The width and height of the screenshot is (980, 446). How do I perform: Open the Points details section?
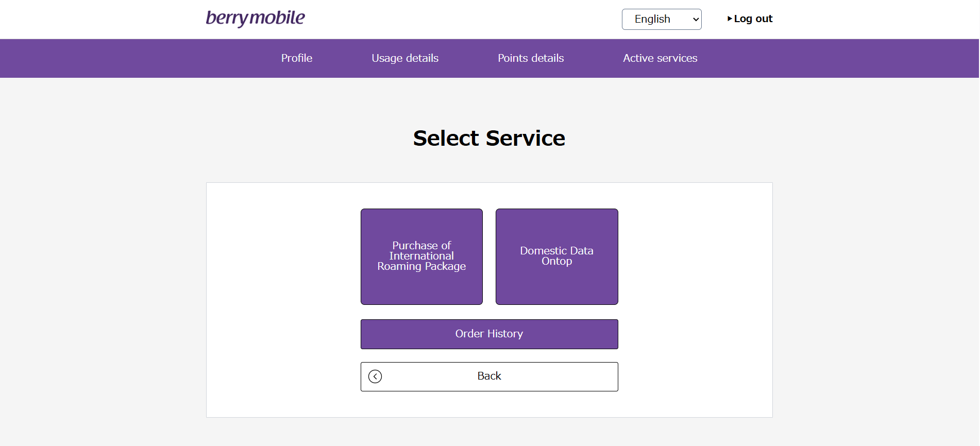click(x=531, y=58)
